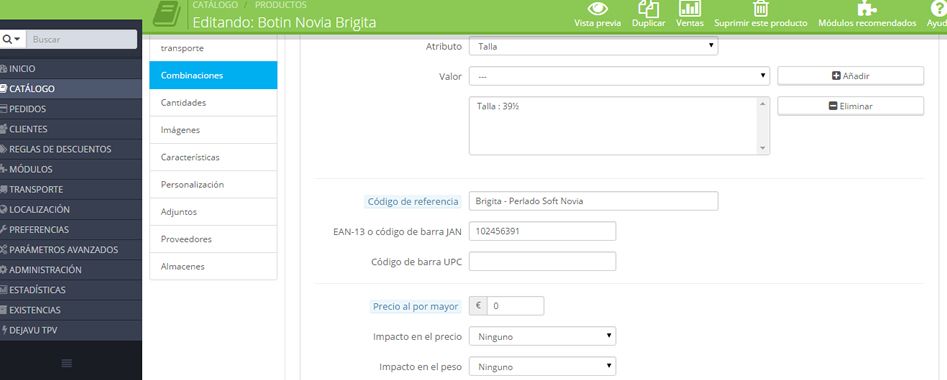Open Módulos recomendados puzzle icon
This screenshot has width=947, height=380.
pos(867,8)
